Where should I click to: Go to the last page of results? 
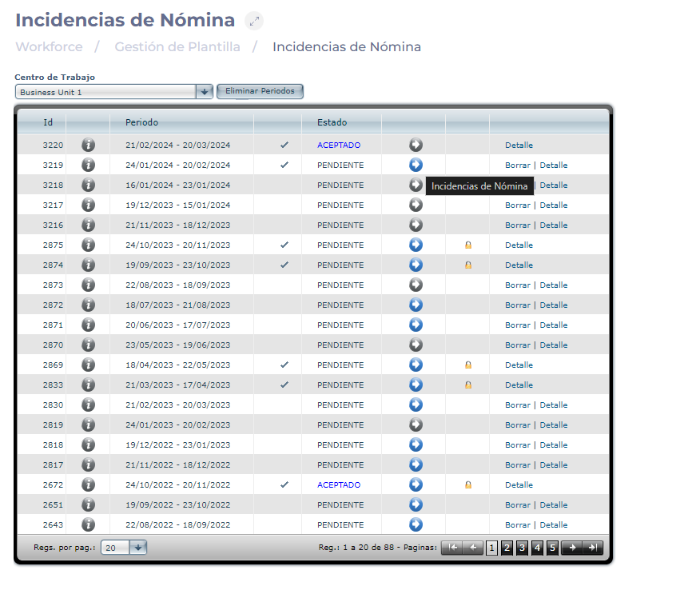coord(592,548)
